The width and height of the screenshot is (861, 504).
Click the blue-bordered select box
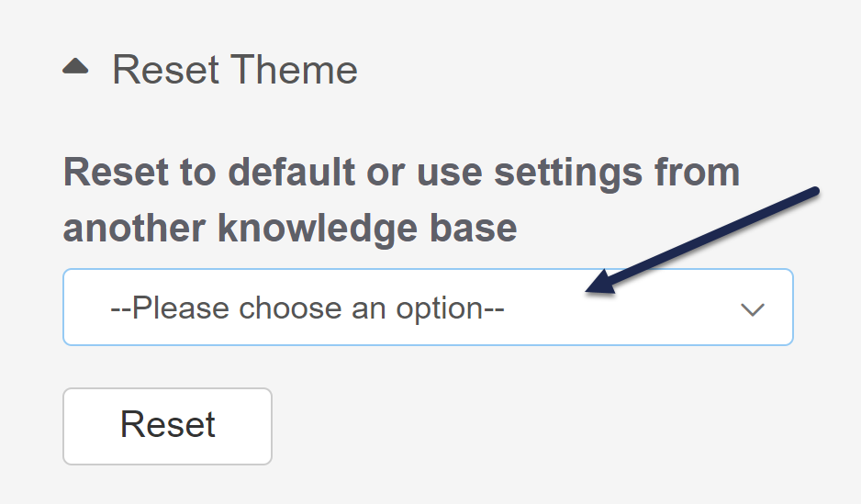(428, 308)
